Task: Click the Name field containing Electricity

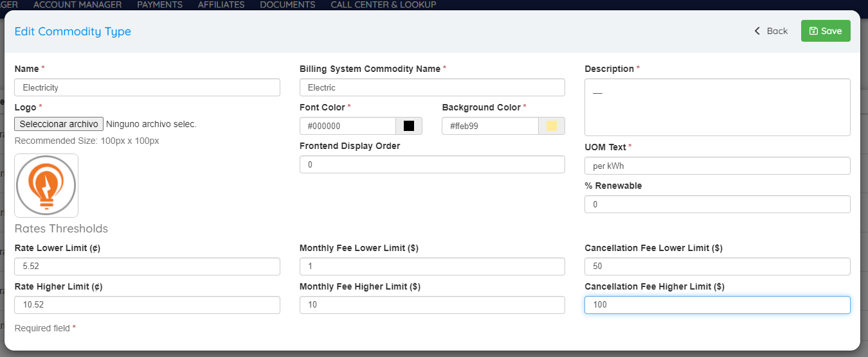Action: tap(147, 87)
